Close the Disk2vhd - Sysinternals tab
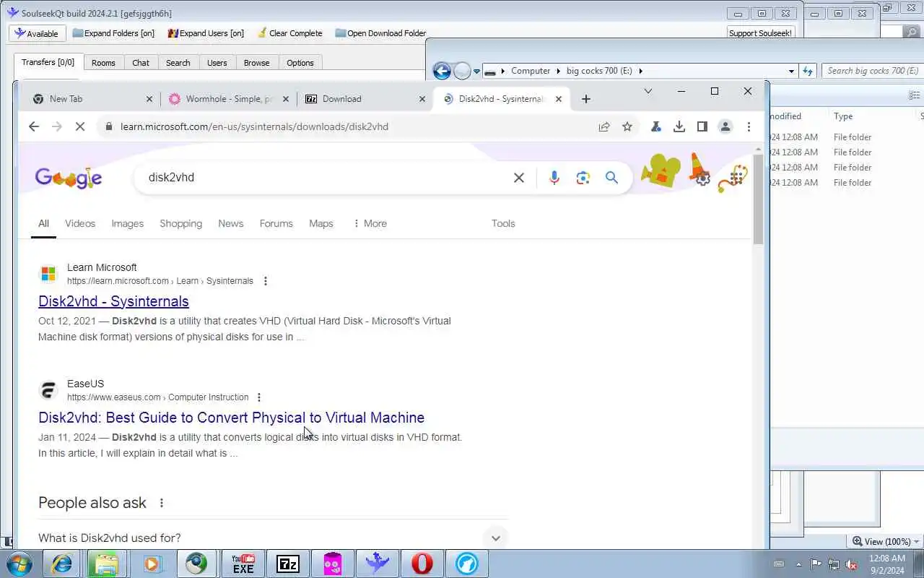The image size is (924, 578). tap(558, 99)
